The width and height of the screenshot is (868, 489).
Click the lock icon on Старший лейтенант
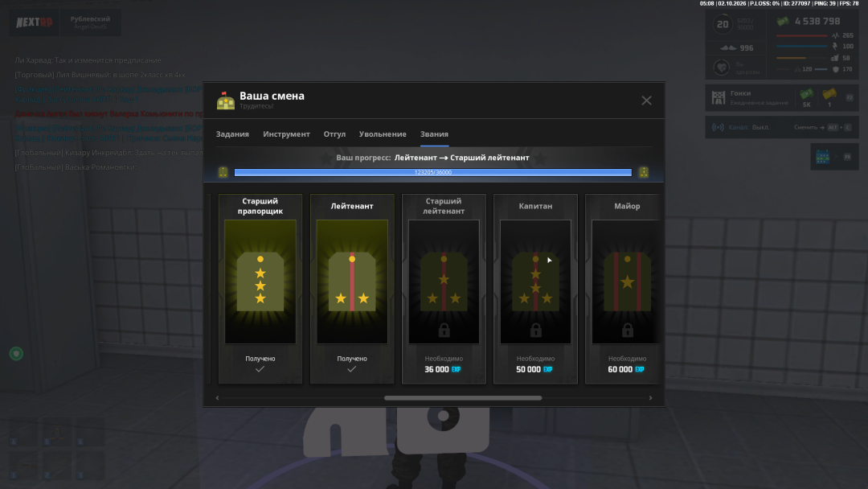click(444, 330)
